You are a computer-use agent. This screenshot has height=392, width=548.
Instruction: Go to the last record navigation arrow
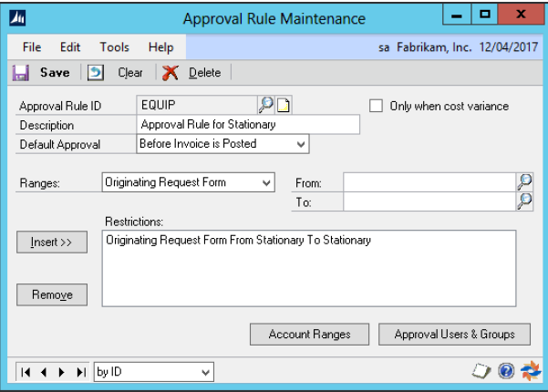[81, 372]
